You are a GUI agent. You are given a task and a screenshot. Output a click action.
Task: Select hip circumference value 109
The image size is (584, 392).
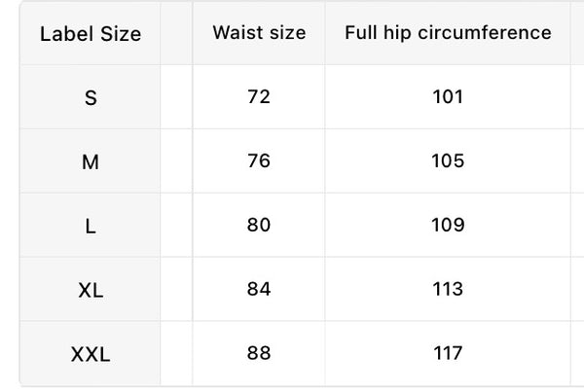(448, 225)
